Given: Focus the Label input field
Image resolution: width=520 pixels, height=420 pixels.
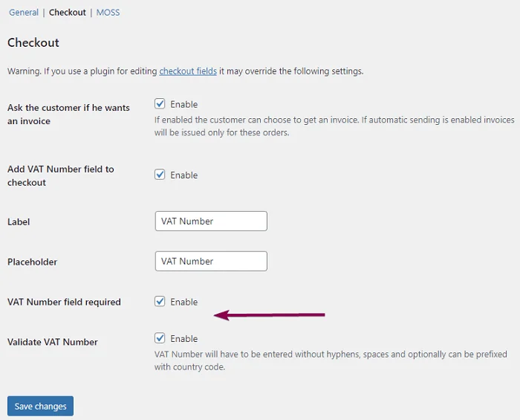Looking at the screenshot, I should (211, 221).
